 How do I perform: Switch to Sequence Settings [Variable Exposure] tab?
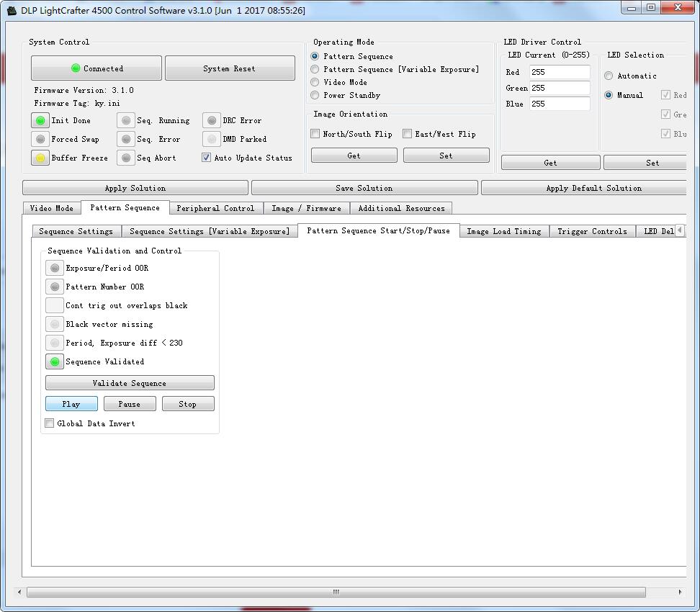[x=210, y=231]
